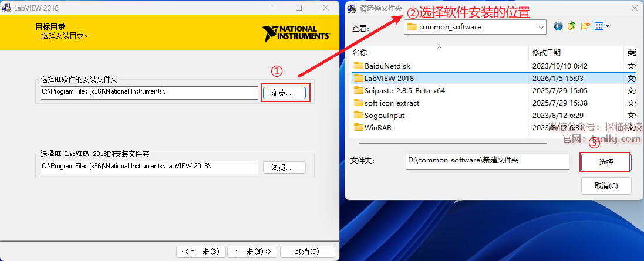
Task: Go up one folder level
Action: tap(571, 26)
